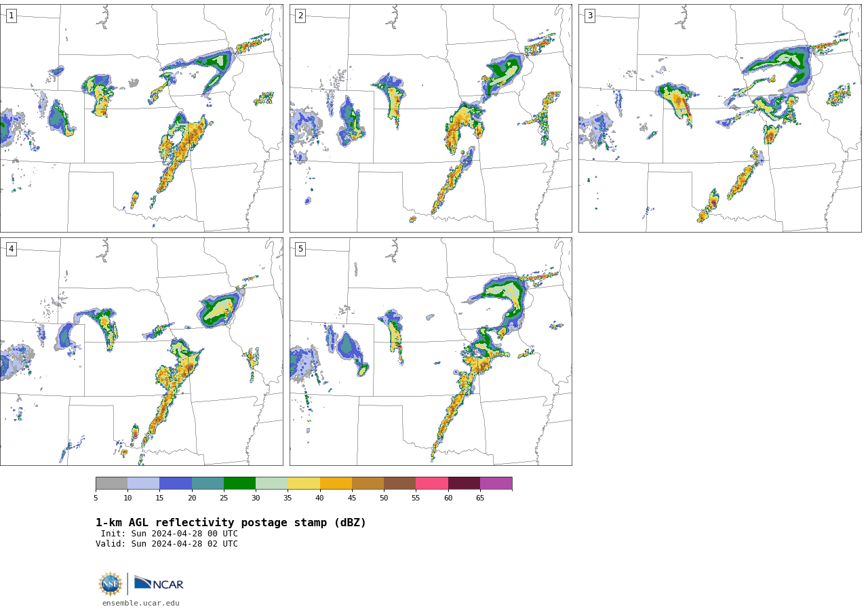Click the purple 65+ dBZ swatch

tap(496, 484)
